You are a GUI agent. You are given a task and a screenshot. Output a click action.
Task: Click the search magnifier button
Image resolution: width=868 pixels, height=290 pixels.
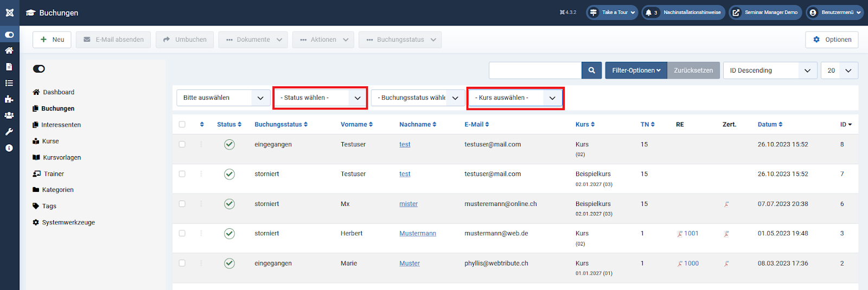click(x=592, y=70)
